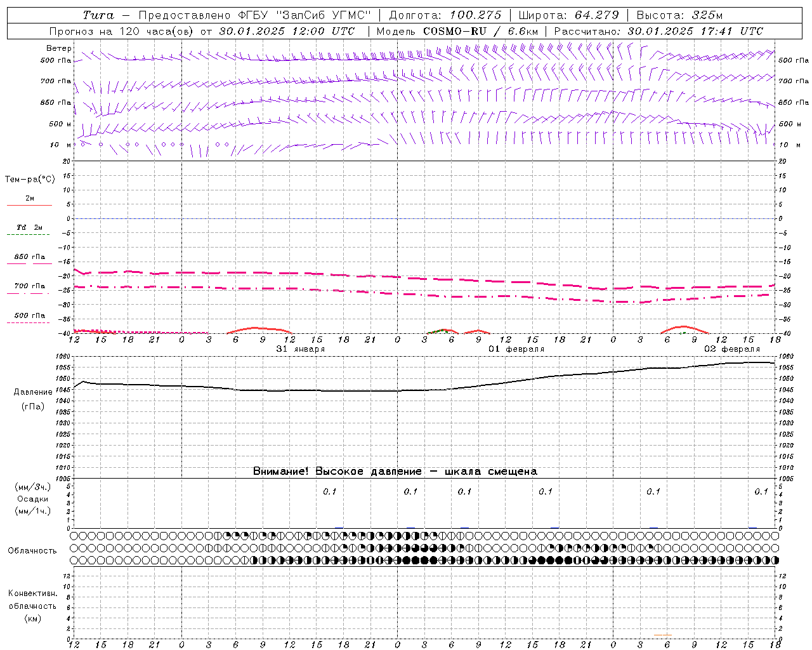The image size is (812, 650).
Task: Click warning "Внимание! Высокое давление — шкала смещена"
Action: [395, 472]
